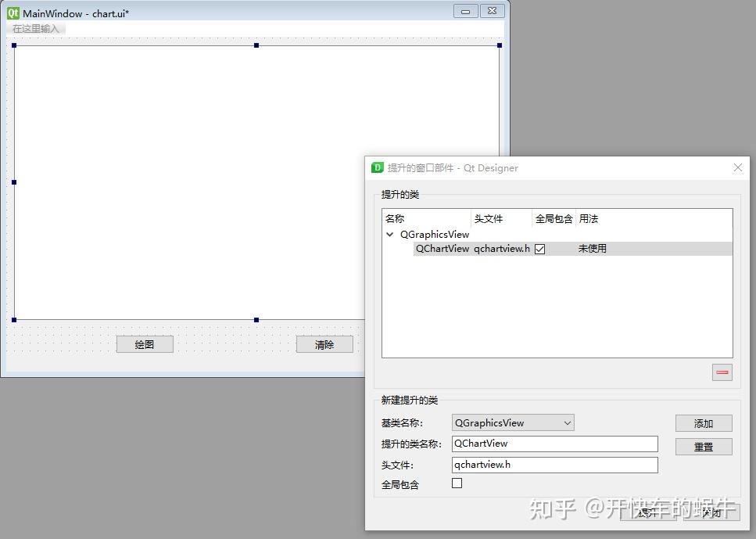
Task: Collapse the QGraphicsView tree entry
Action: (389, 234)
